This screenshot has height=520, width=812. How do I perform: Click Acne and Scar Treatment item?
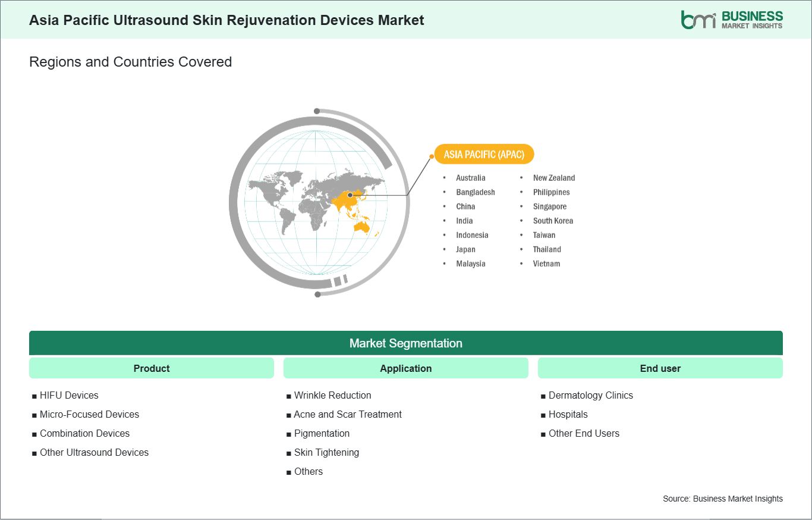click(x=348, y=414)
